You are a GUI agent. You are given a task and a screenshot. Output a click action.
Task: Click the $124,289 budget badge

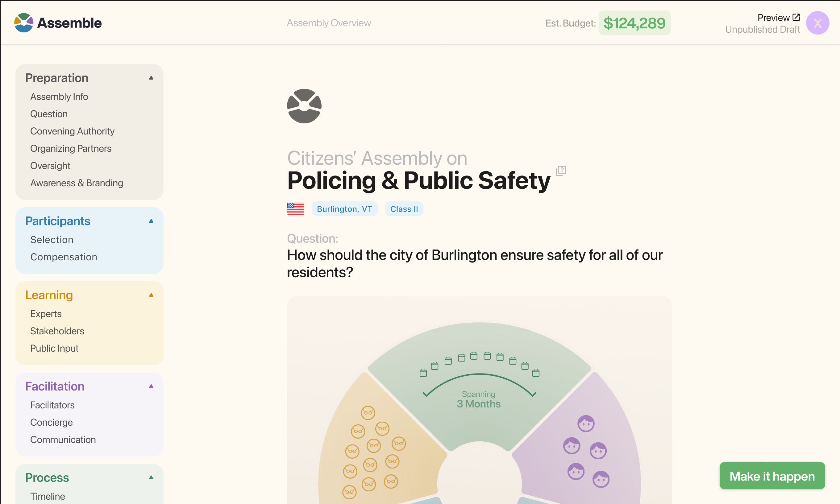634,23
